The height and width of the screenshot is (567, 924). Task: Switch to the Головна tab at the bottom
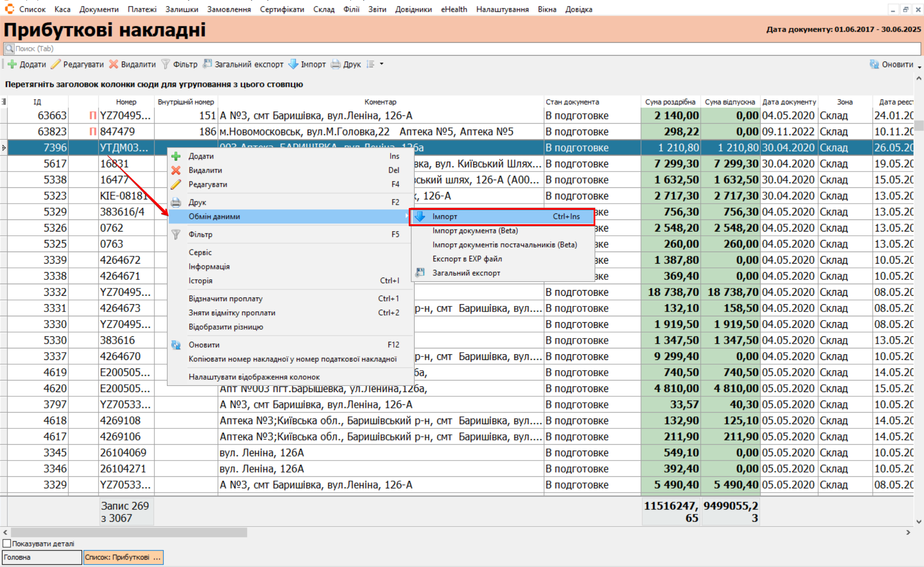tap(42, 557)
